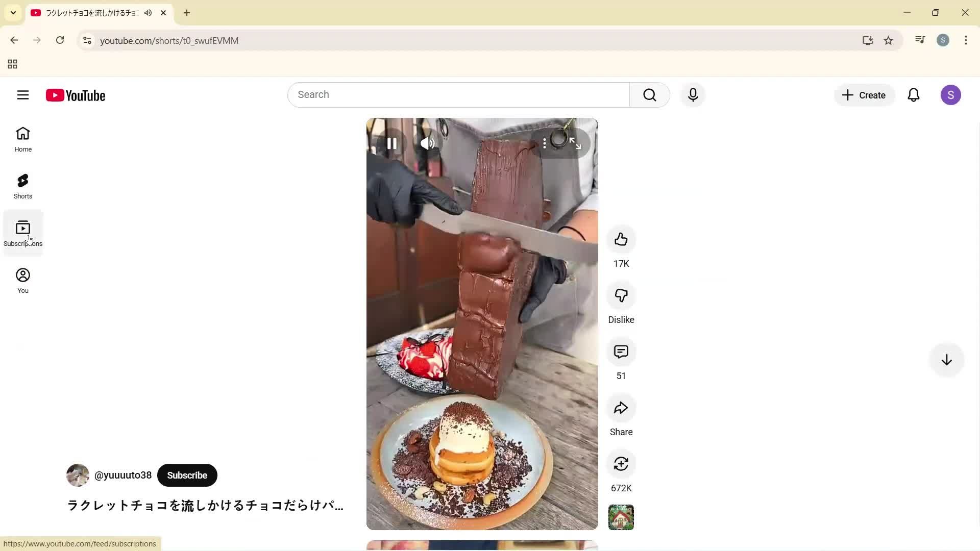This screenshot has height=551, width=980.
Task: Visit the @yuuuuto38 channel
Action: (122, 475)
